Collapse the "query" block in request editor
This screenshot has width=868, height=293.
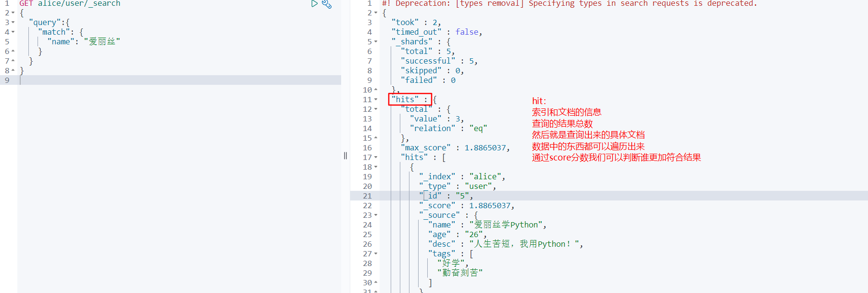point(13,23)
